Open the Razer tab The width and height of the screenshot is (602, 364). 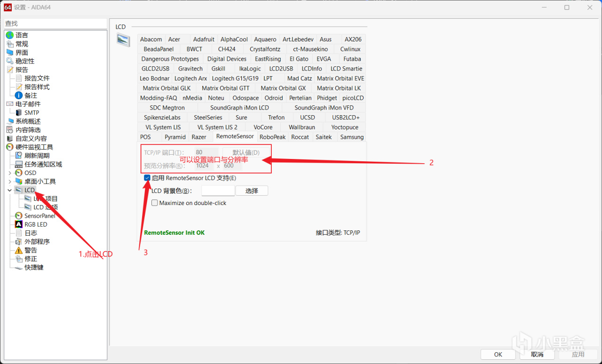coord(199,137)
